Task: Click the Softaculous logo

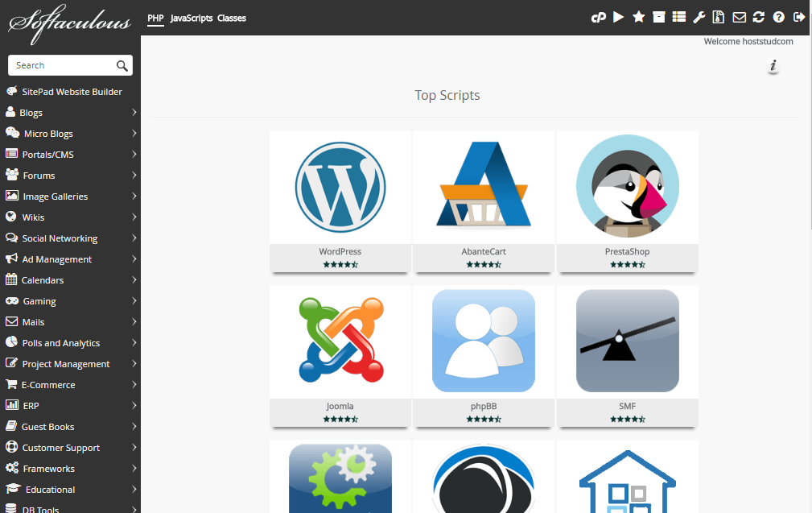Action: tap(70, 23)
